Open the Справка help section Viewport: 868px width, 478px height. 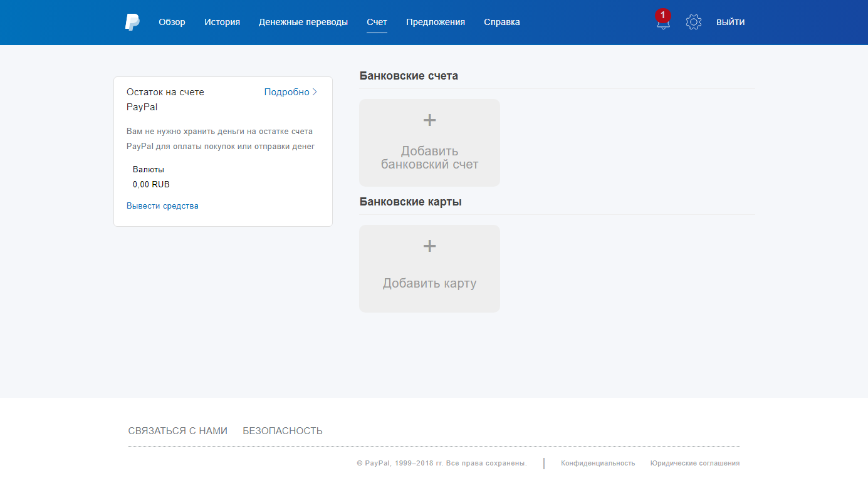501,21
